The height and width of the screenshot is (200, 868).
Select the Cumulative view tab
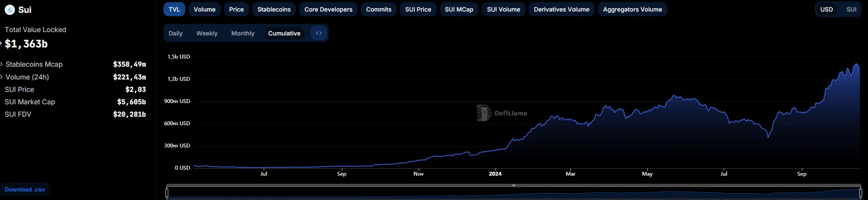[x=284, y=33]
